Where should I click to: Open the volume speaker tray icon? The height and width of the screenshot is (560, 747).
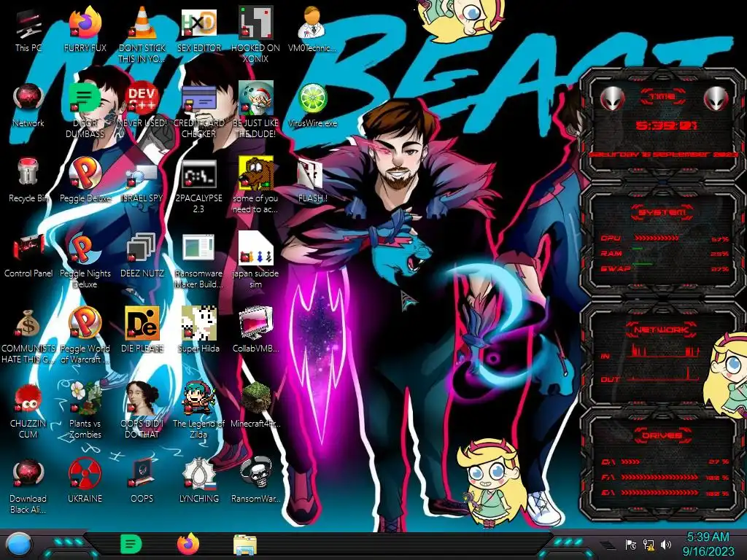click(x=666, y=544)
